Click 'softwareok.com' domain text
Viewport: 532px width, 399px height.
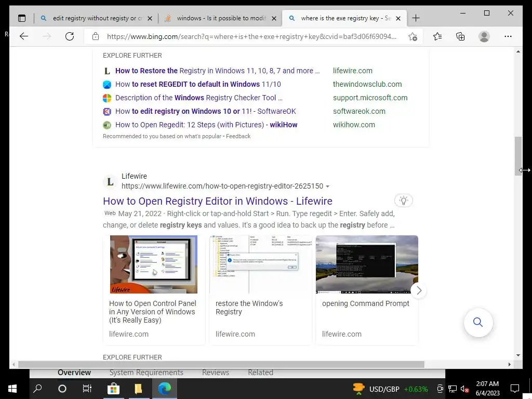click(359, 111)
